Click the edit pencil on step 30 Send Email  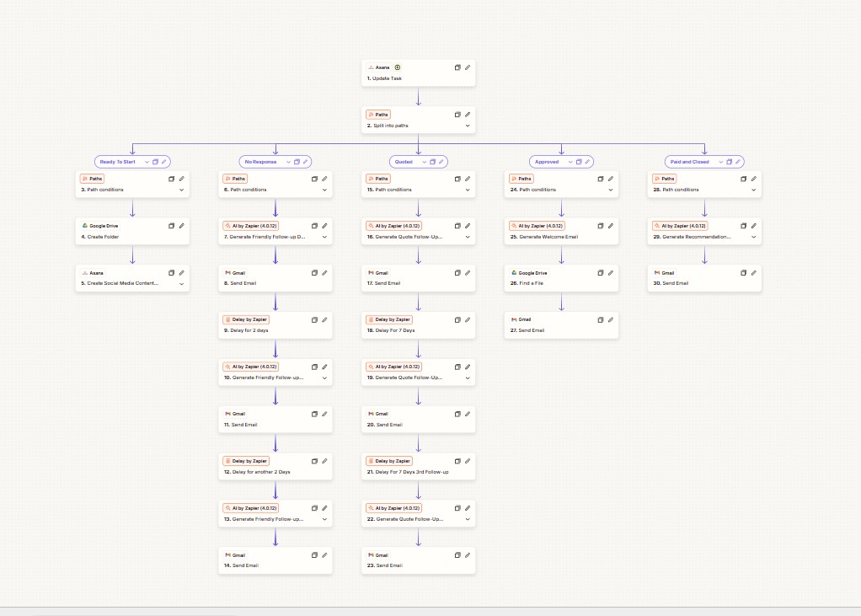pyautogui.click(x=754, y=273)
